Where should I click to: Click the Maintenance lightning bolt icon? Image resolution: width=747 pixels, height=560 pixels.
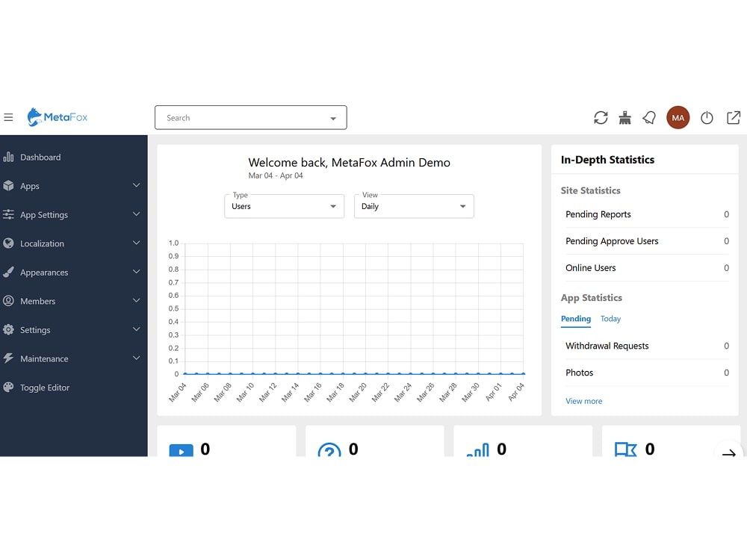coord(8,358)
